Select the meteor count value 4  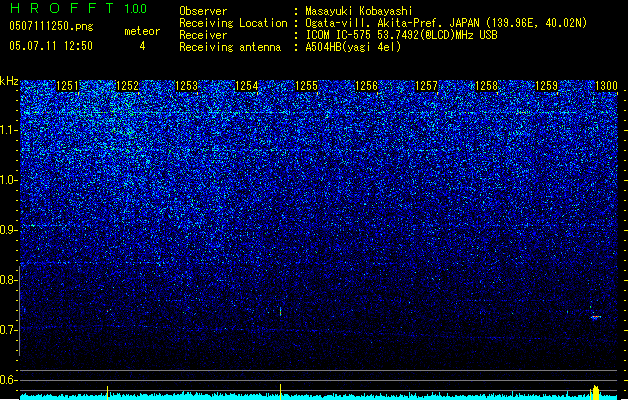[142, 46]
